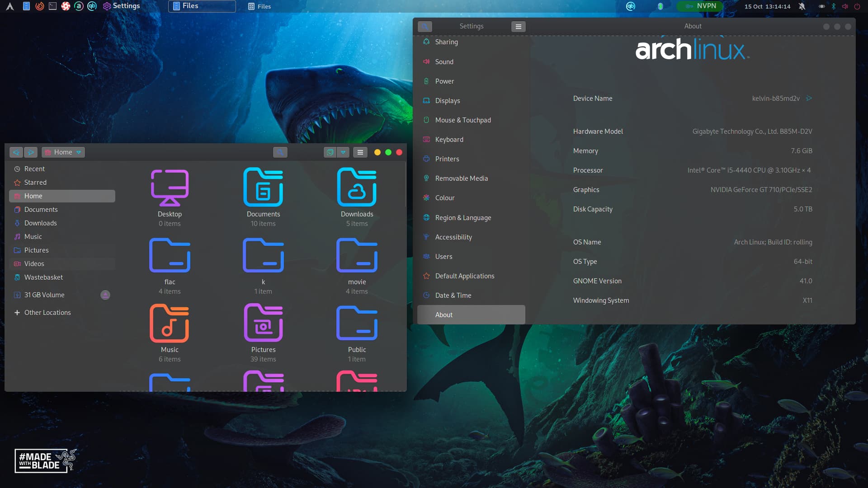Select About in Settings sidebar

point(471,315)
